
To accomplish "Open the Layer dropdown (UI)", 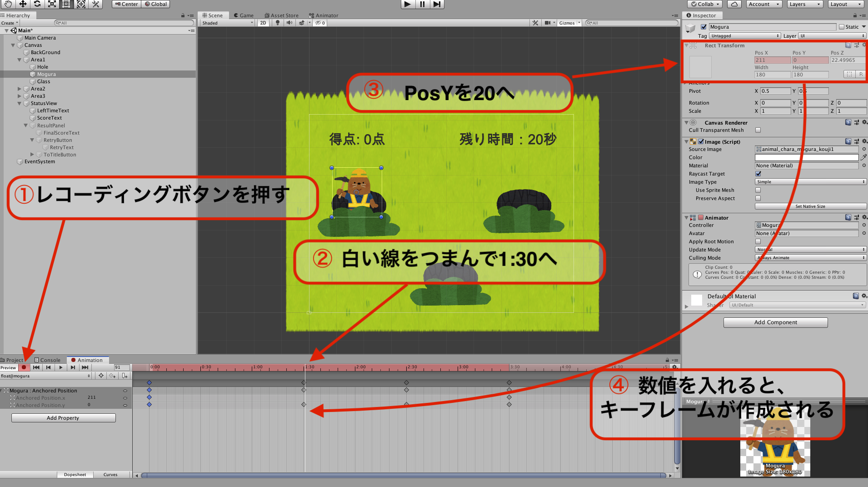I will 833,36.
